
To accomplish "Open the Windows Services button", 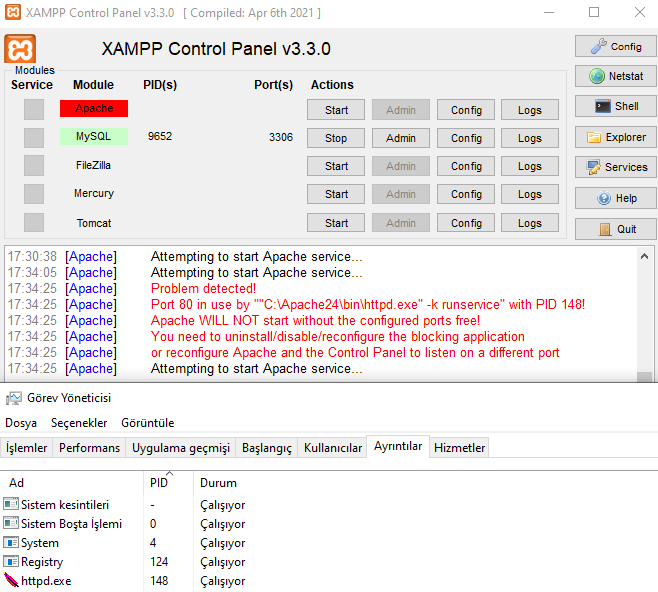I will (616, 167).
